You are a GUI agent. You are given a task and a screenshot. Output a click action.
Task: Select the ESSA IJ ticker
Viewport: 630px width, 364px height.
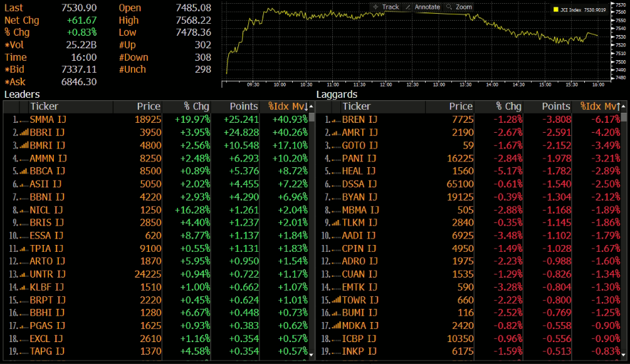46,236
